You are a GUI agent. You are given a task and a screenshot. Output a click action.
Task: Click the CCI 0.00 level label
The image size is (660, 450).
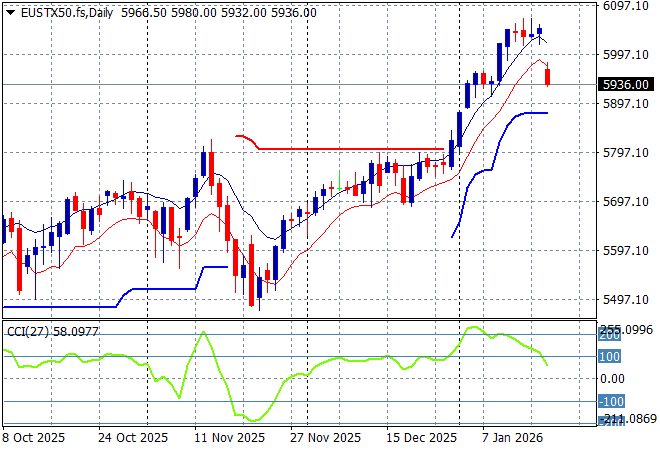click(x=612, y=379)
